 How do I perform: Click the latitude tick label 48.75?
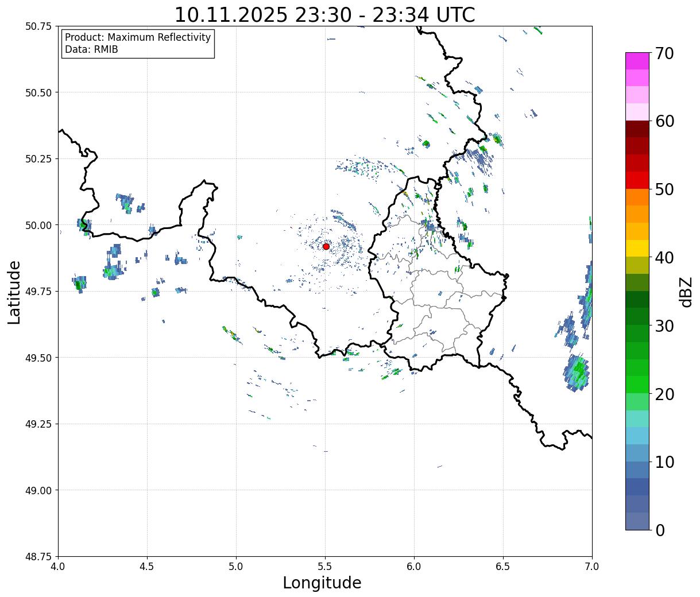(x=38, y=557)
